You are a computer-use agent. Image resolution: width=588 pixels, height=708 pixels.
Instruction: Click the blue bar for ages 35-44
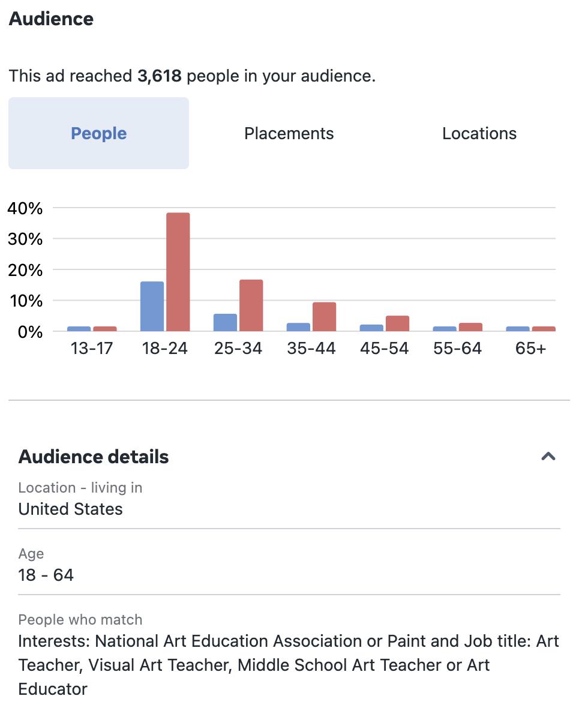pyautogui.click(x=298, y=327)
